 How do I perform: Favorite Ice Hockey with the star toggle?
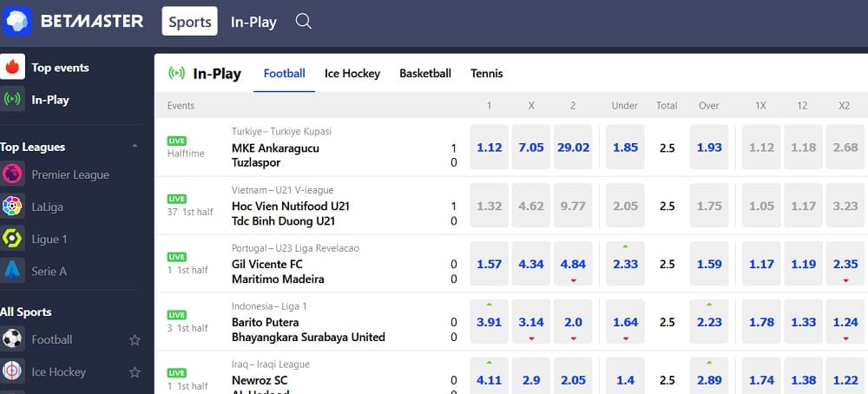(135, 371)
